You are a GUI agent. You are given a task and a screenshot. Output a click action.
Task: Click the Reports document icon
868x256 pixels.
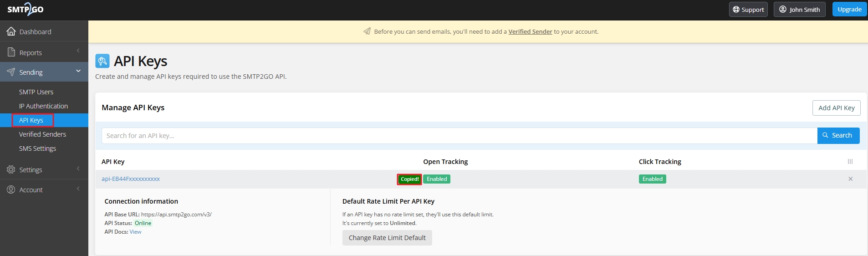(x=11, y=52)
